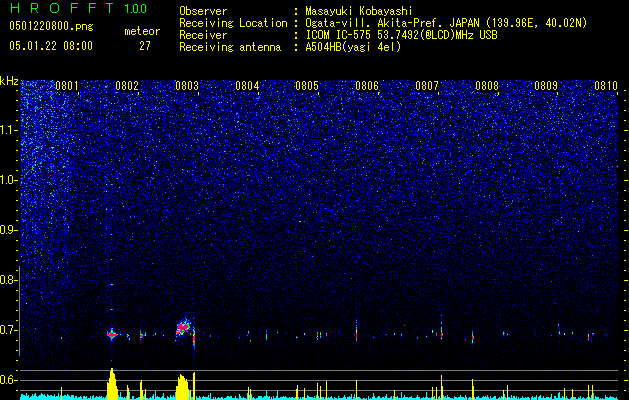Screen dimensions: 629x400
Task: Click the meteor label
Action: pyautogui.click(x=142, y=31)
